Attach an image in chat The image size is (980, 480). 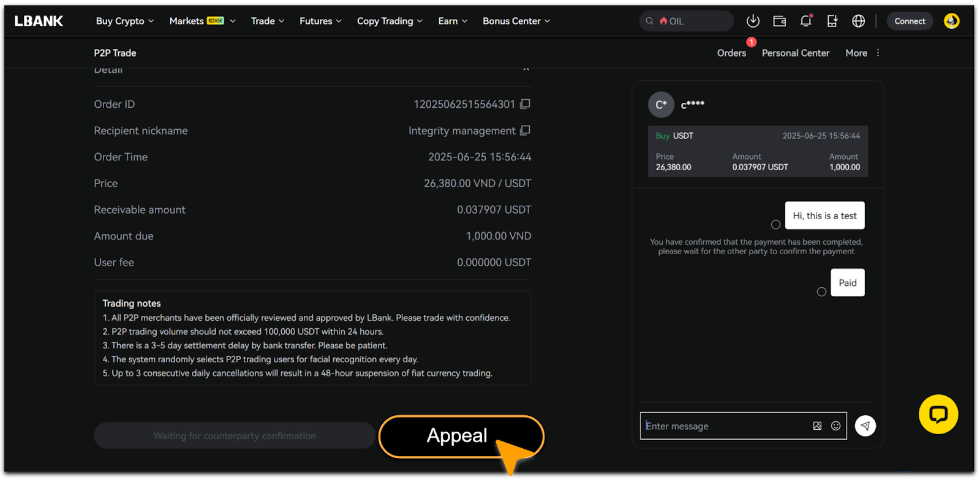tap(817, 426)
